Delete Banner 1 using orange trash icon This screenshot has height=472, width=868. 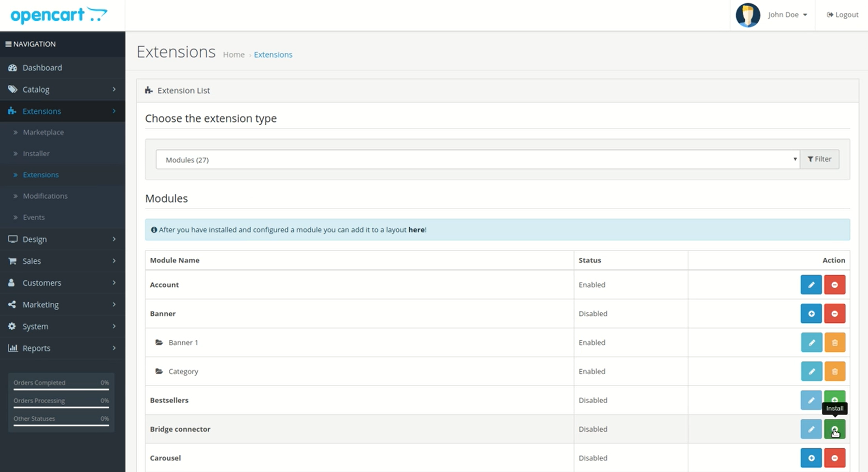[834, 343]
